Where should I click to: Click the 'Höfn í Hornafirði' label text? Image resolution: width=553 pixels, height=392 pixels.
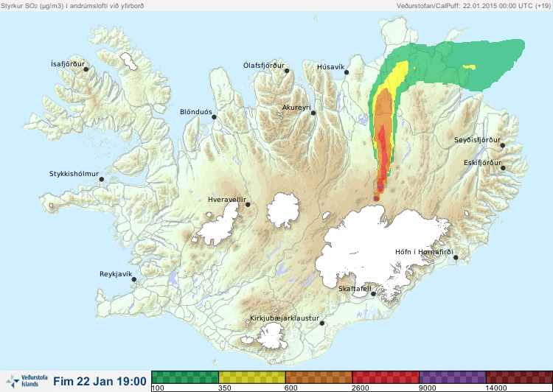tap(424, 252)
